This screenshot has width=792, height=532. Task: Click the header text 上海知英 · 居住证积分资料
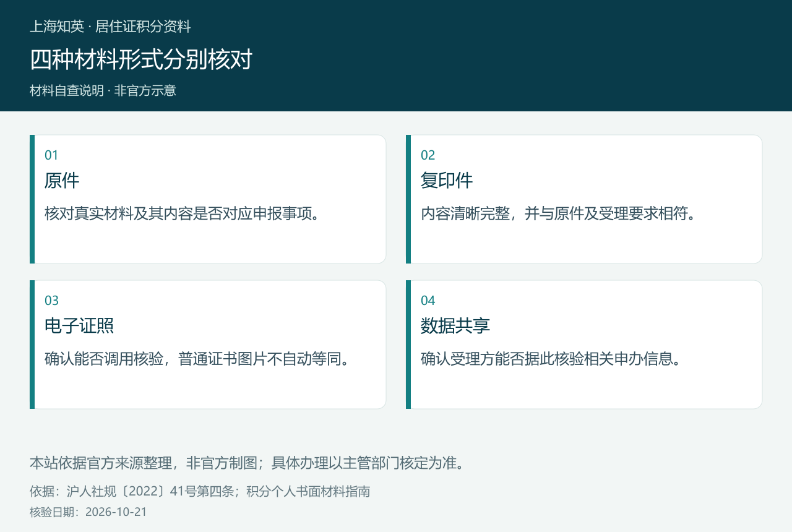(x=110, y=27)
